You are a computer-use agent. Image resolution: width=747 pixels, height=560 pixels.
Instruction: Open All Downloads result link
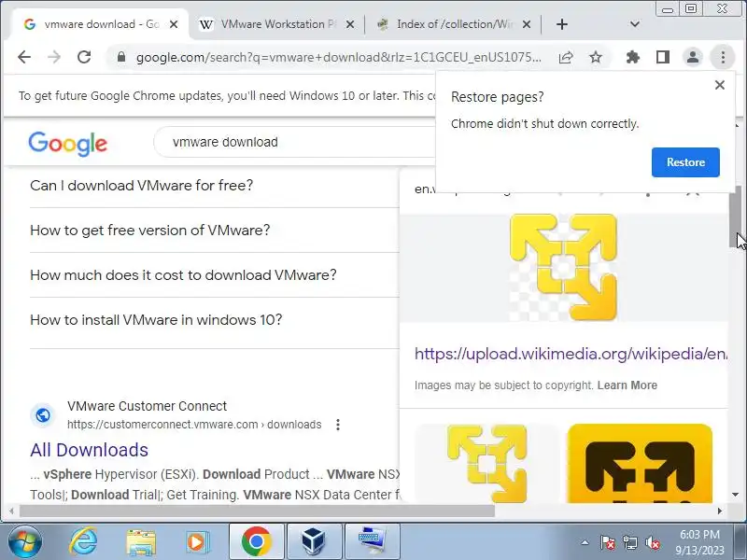pyautogui.click(x=89, y=450)
